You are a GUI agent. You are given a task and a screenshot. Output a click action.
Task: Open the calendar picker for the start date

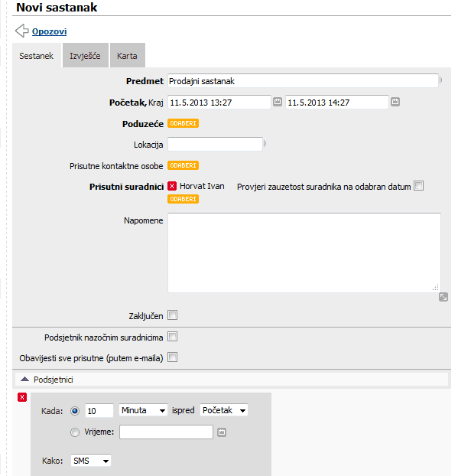pyautogui.click(x=278, y=102)
